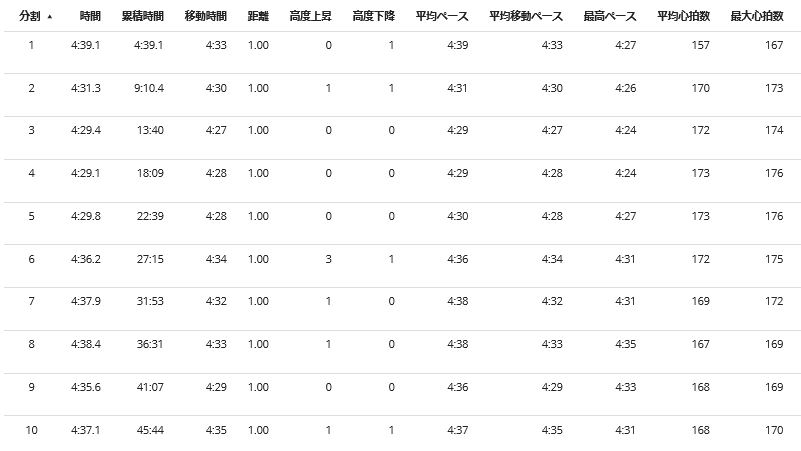Click cumulative time 22:39 in row 5

pyautogui.click(x=150, y=216)
